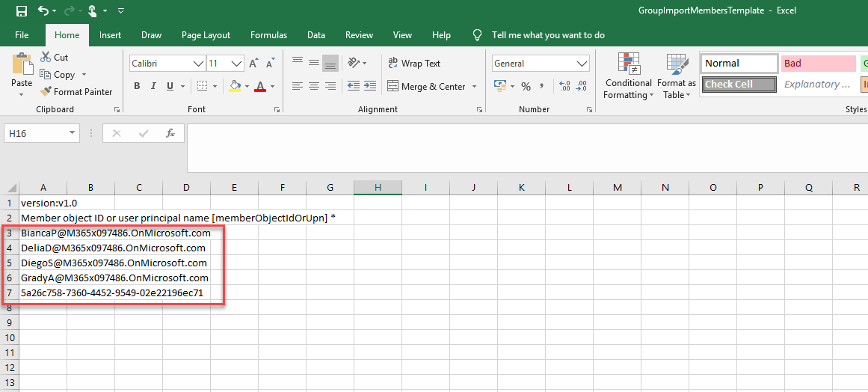This screenshot has height=392, width=868.
Task: Click the Touch/Mouse Mode hand icon
Action: point(93,10)
